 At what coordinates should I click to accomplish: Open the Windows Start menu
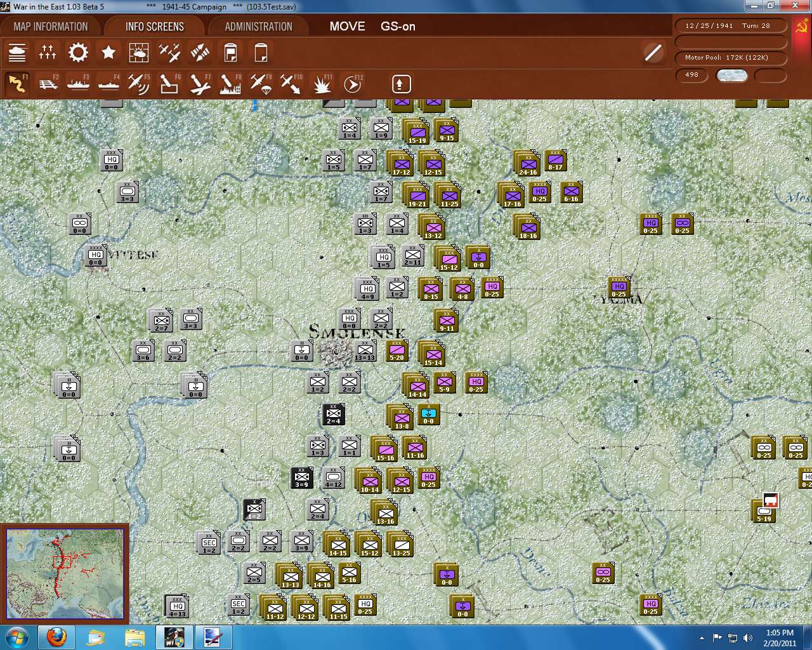point(16,637)
